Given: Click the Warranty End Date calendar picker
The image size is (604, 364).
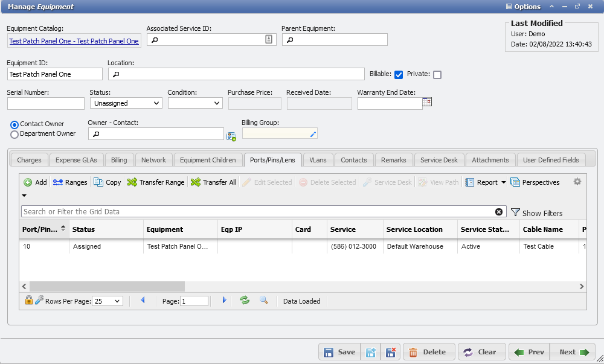Looking at the screenshot, I should (428, 103).
